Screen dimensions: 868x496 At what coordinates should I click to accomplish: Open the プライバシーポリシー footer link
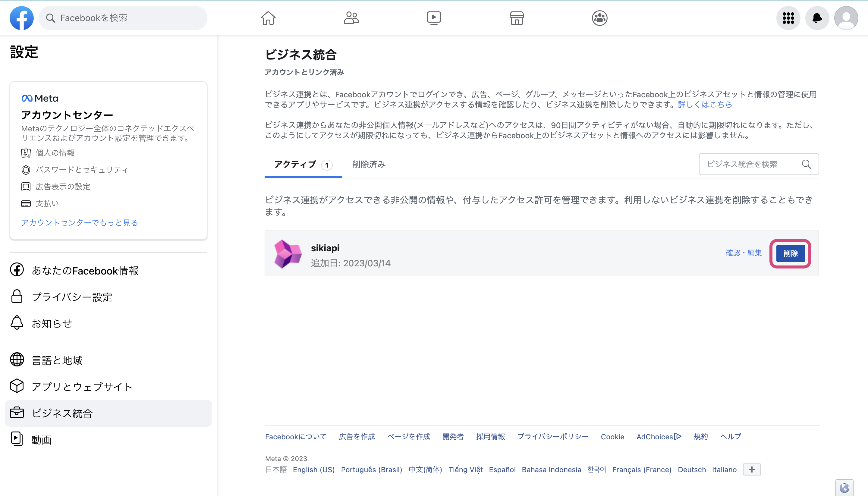[553, 437]
